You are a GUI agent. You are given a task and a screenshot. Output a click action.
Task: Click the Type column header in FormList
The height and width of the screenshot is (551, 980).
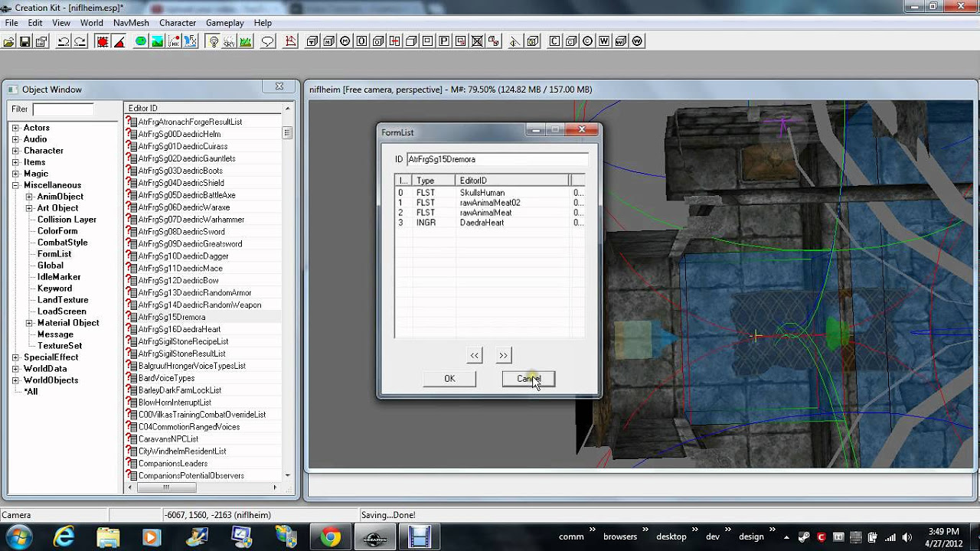tap(433, 181)
